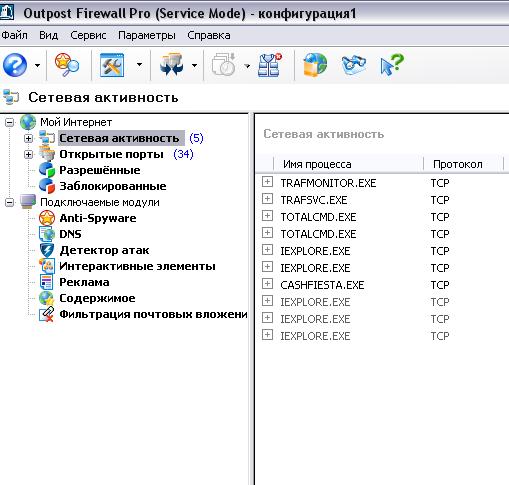Click the blue arrows policy toolbar icon
Image resolution: width=509 pixels, height=485 pixels.
172,65
